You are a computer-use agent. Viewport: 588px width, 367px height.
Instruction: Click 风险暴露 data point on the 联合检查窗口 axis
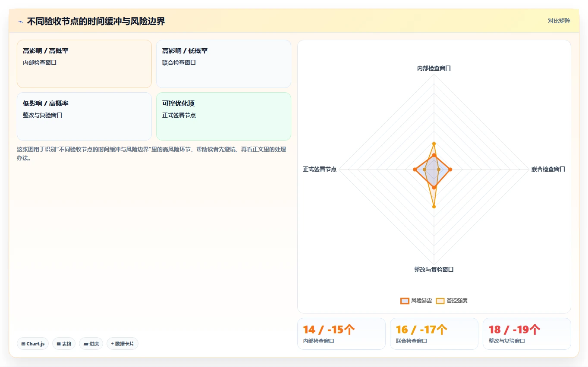point(450,169)
